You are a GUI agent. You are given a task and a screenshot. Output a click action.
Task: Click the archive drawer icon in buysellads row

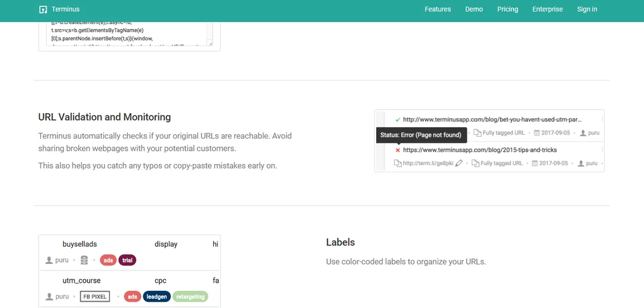point(83,260)
